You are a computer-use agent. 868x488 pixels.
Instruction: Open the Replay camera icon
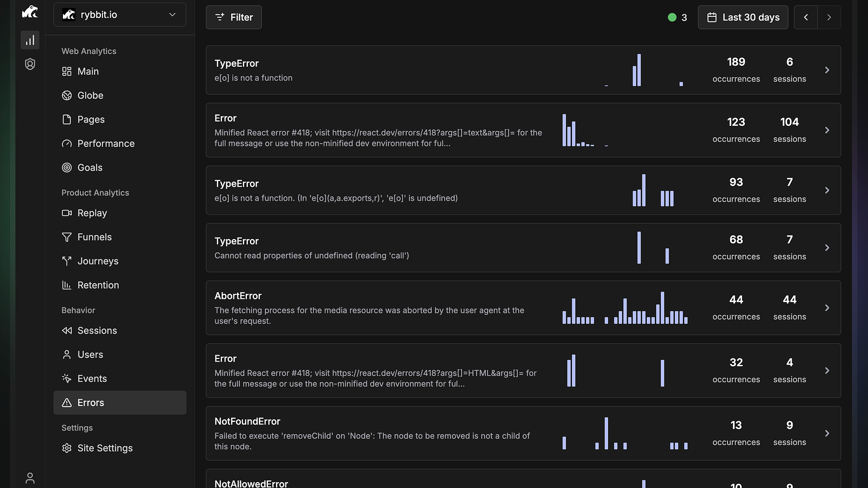[x=67, y=213]
